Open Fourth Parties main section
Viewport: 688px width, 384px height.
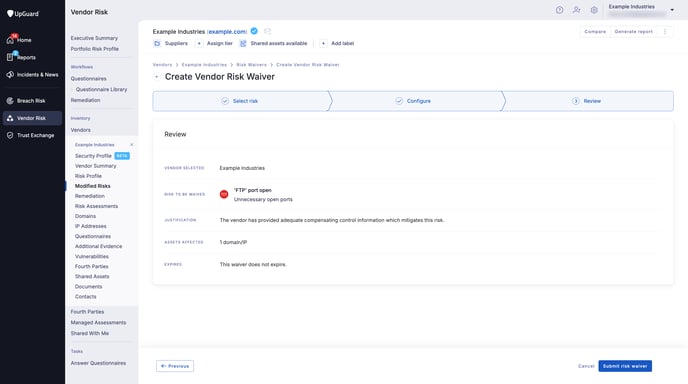coord(87,312)
